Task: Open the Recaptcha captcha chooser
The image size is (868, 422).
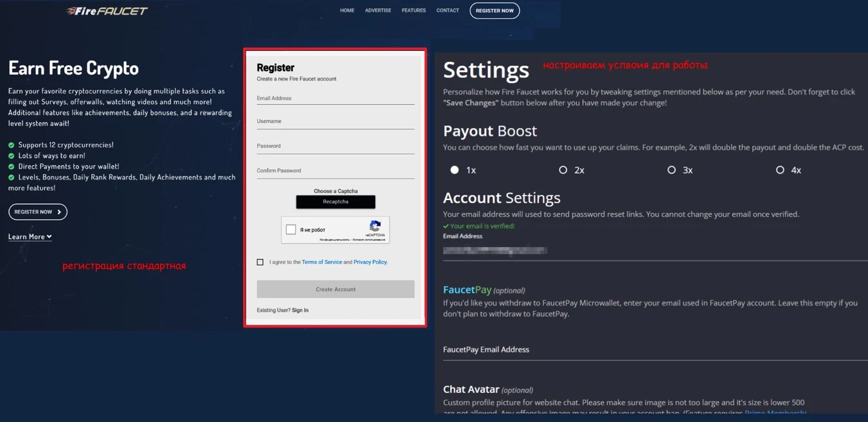Action: point(336,202)
